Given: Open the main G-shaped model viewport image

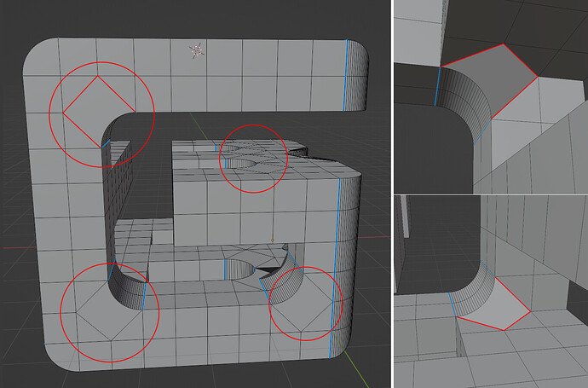Looking at the screenshot, I should click(195, 194).
